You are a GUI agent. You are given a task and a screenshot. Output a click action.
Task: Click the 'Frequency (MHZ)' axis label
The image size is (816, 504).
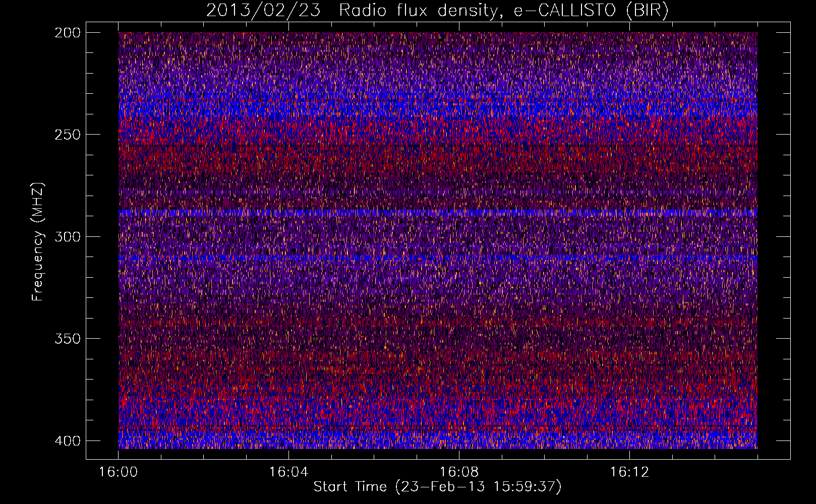point(38,242)
